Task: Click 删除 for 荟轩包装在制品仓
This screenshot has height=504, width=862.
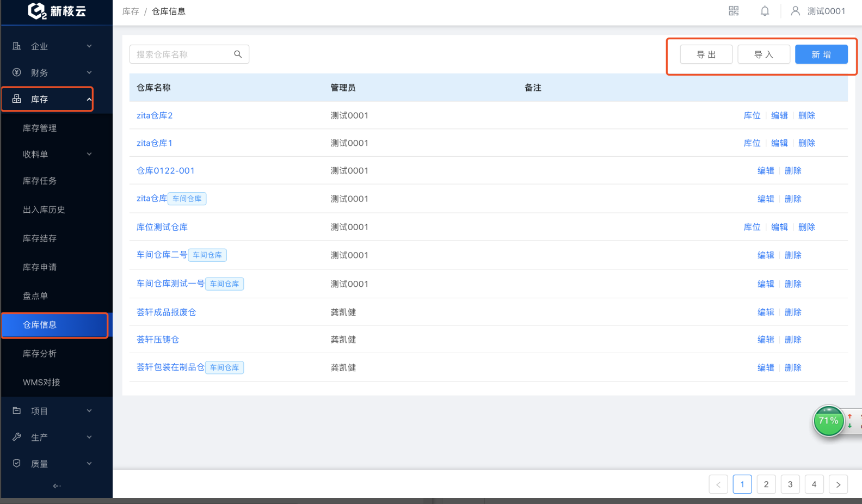Action: coord(793,368)
